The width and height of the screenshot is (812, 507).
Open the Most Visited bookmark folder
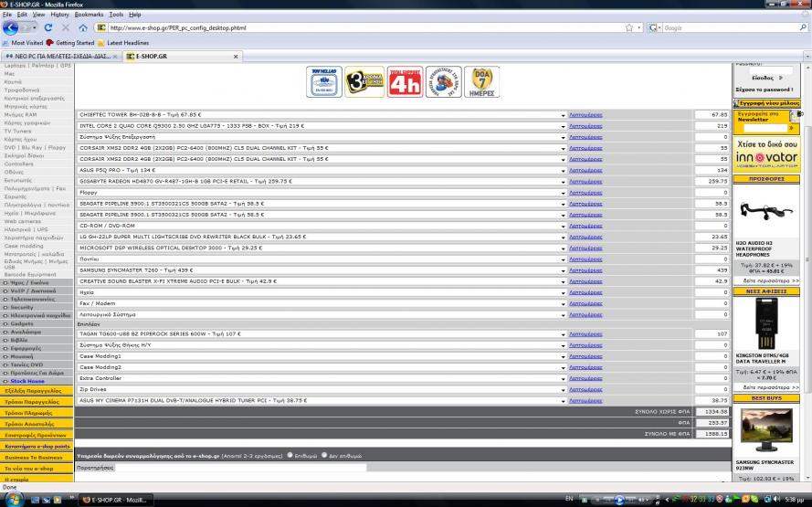click(x=23, y=43)
